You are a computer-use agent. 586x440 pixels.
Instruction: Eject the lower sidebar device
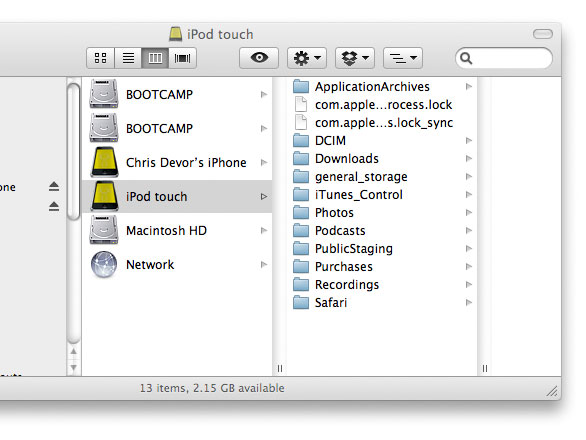[x=54, y=206]
